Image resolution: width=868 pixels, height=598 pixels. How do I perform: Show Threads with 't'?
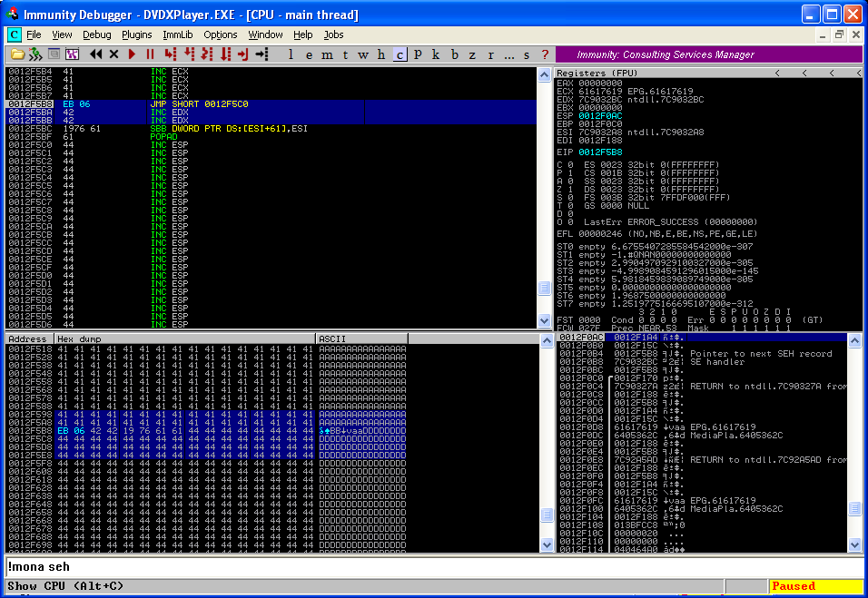click(x=345, y=54)
